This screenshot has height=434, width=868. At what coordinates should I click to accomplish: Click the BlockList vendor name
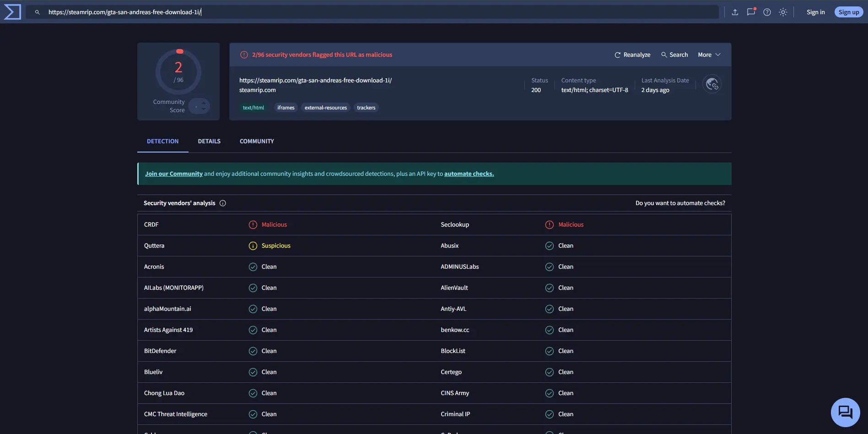pyautogui.click(x=453, y=351)
